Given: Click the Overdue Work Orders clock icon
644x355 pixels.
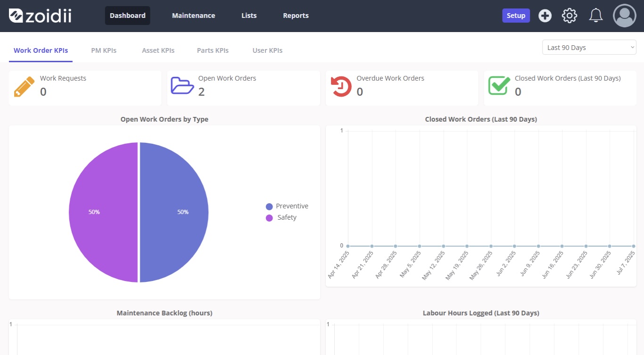Looking at the screenshot, I should click(x=340, y=86).
